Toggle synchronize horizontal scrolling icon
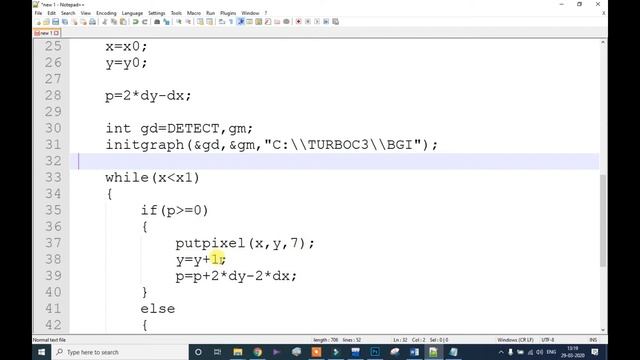 tap(209, 22)
